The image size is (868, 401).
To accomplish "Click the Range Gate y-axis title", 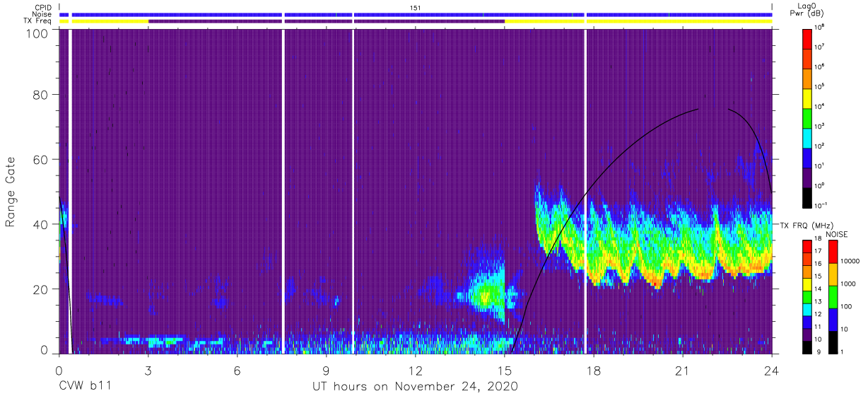I will (x=11, y=191).
